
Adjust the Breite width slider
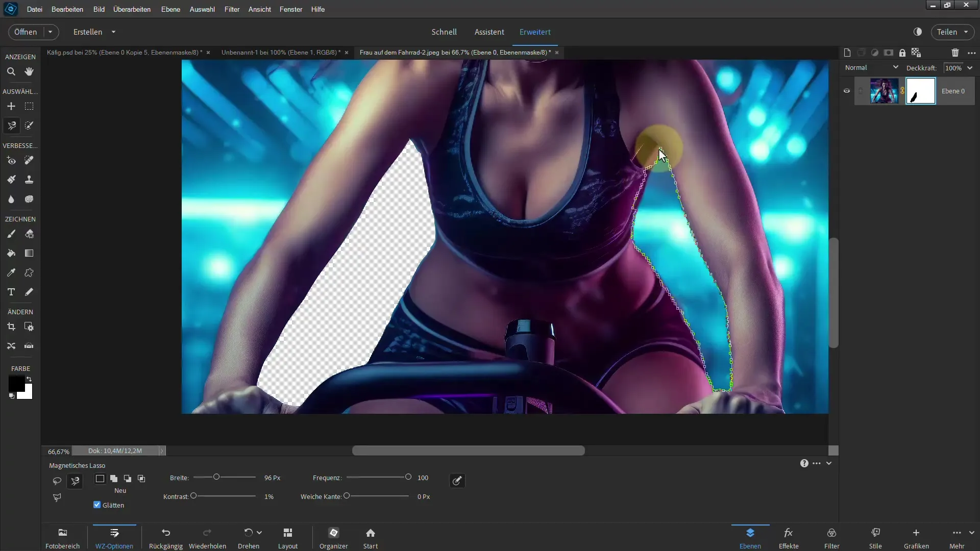(216, 477)
